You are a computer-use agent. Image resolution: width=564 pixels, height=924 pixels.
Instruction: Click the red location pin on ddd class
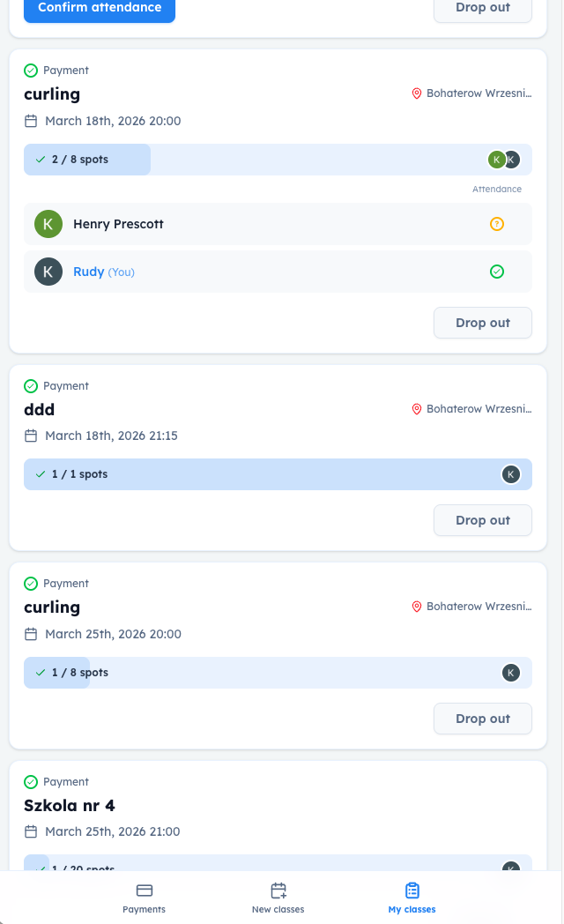point(417,409)
